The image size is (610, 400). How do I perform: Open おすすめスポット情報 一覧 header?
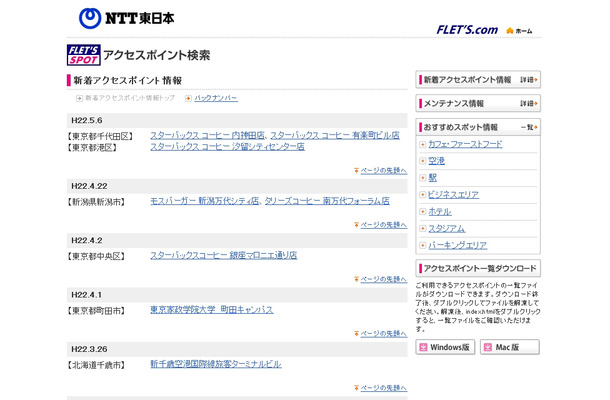[x=478, y=127]
